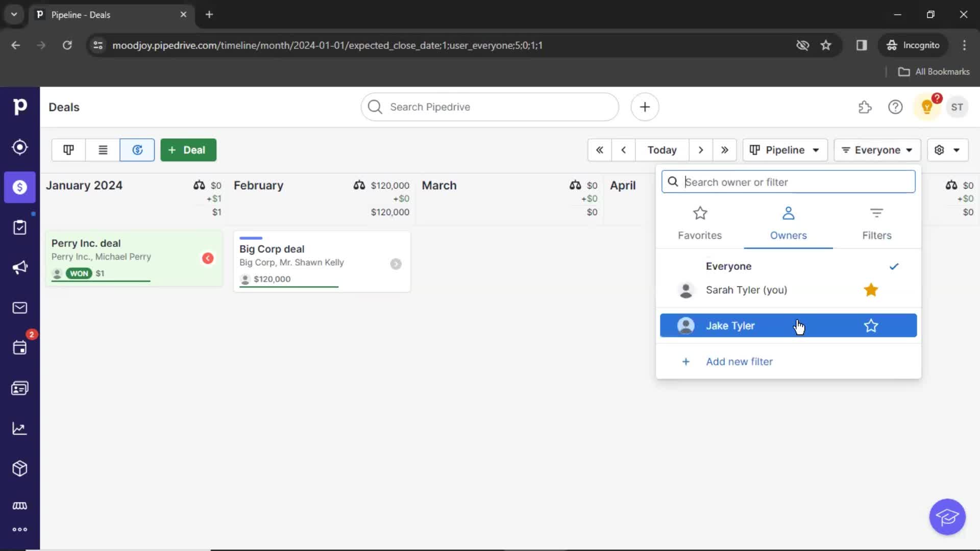Jump back several months with double-left arrow
Viewport: 980px width, 551px height.
600,150
